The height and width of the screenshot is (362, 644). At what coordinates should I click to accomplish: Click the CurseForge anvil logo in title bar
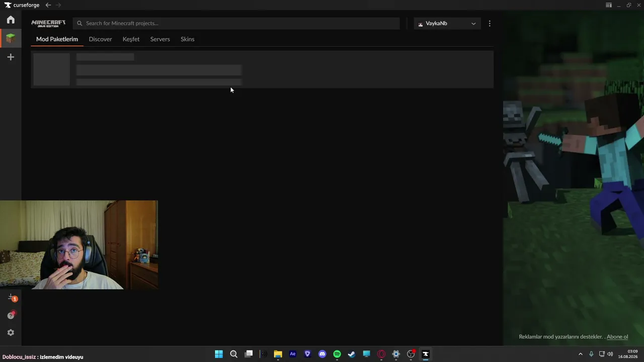tap(8, 5)
